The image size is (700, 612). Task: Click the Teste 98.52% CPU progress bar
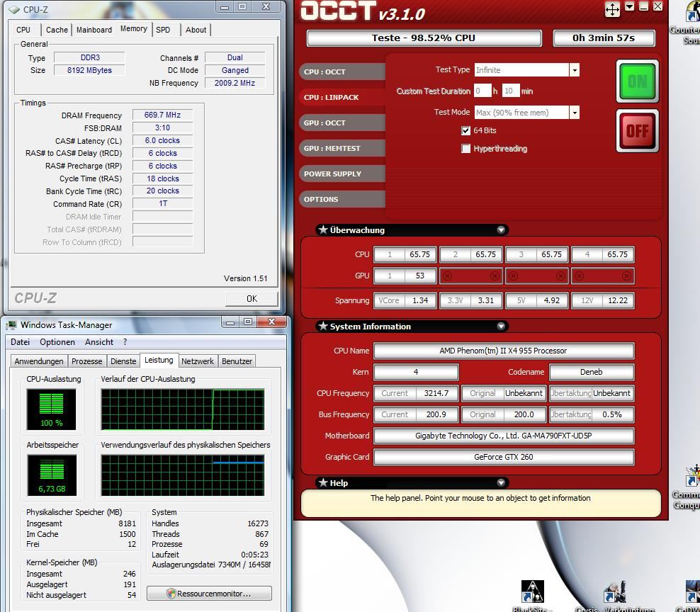[x=424, y=38]
